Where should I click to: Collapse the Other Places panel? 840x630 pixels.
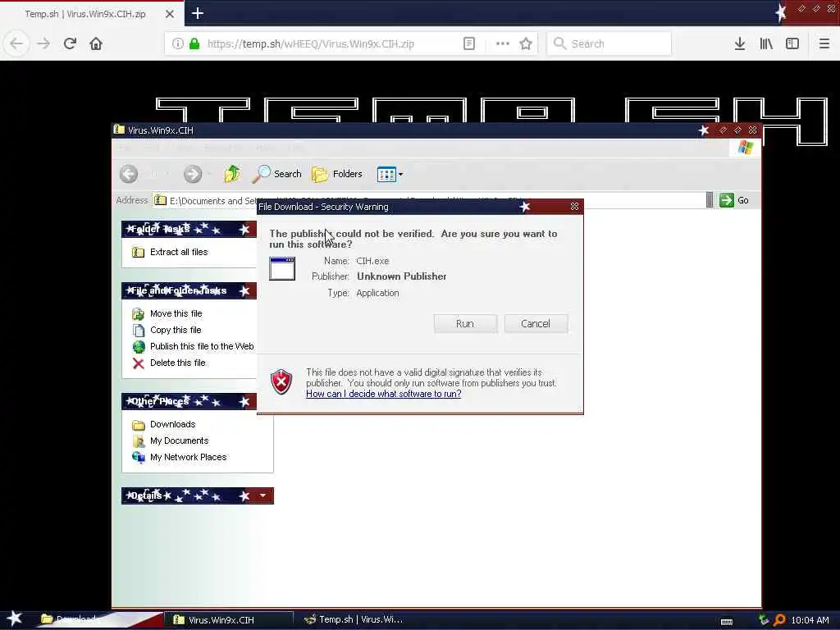[244, 401]
